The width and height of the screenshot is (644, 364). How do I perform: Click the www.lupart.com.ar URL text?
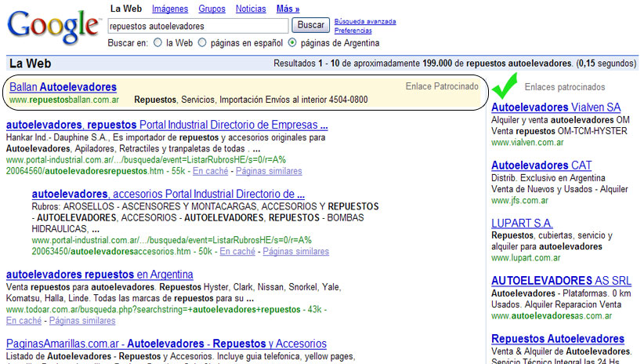click(526, 258)
